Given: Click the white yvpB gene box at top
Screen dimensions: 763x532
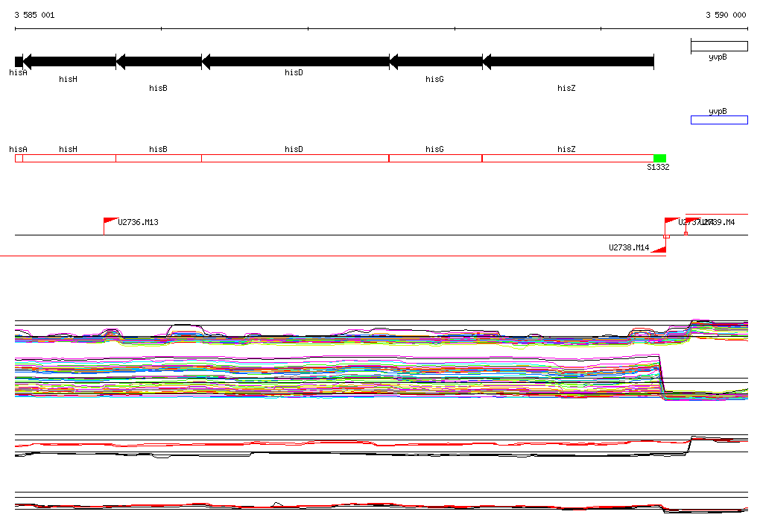Looking at the screenshot, I should (x=719, y=46).
